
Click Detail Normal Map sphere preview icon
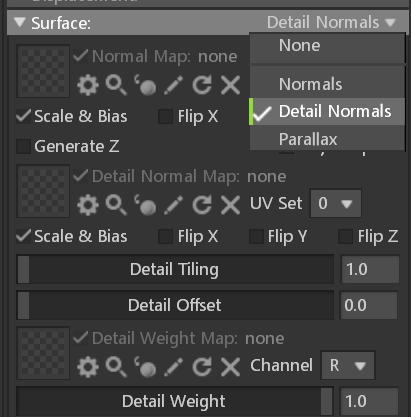(x=145, y=205)
